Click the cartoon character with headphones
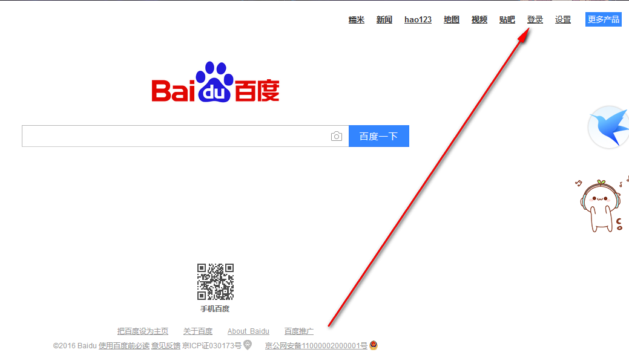629x364 pixels. coord(601,206)
